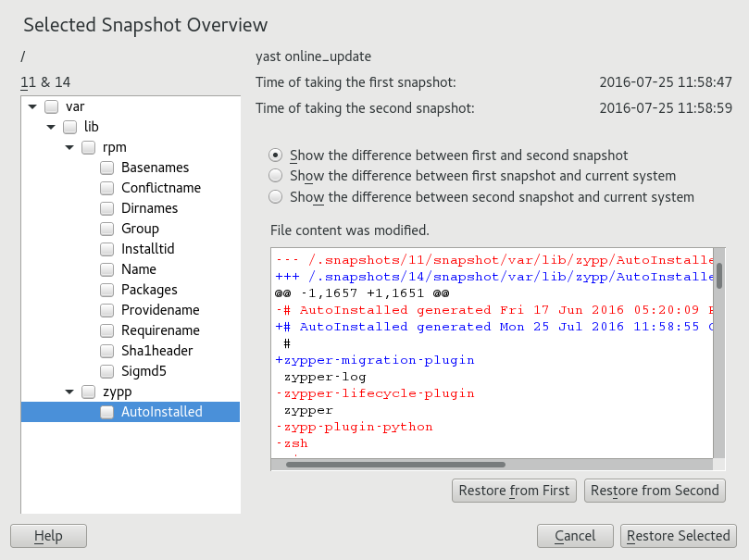Toggle the Sha1header checkbox
This screenshot has height=560, width=749.
[107, 351]
